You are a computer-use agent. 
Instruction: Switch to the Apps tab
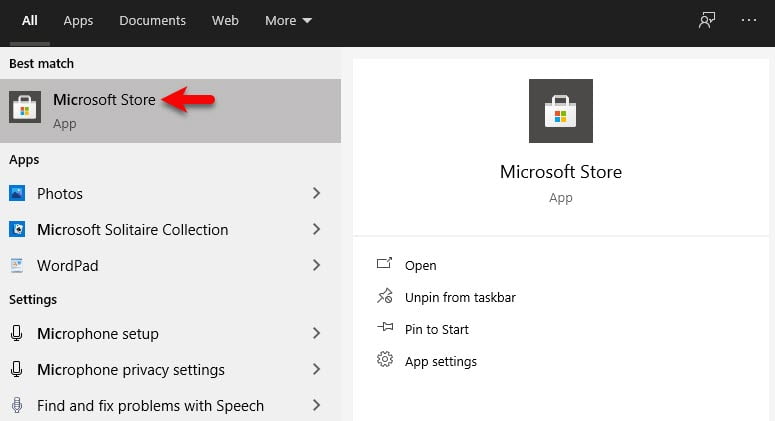coord(78,21)
